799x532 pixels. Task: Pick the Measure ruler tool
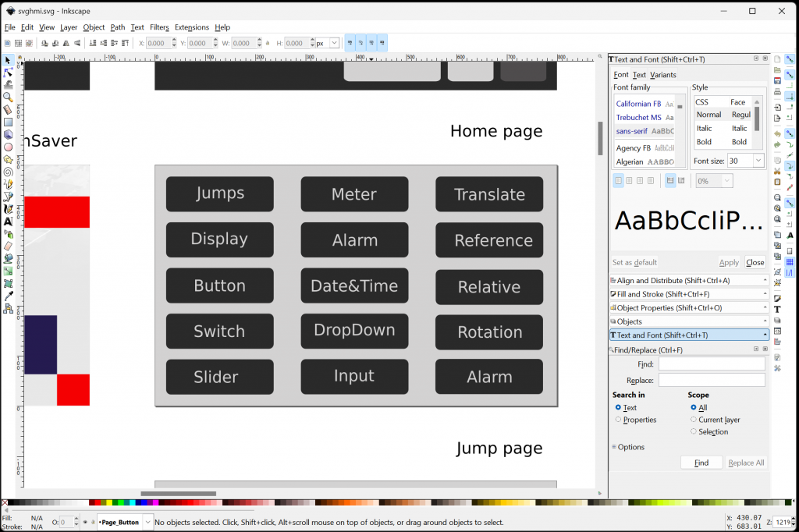(8, 109)
